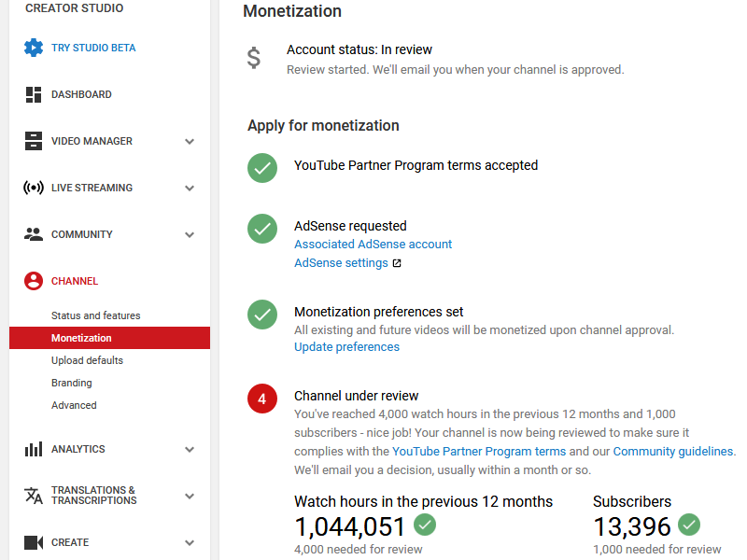The image size is (747, 560).
Task: Click the green check next to 1,044,051 watch hours
Action: pos(425,525)
